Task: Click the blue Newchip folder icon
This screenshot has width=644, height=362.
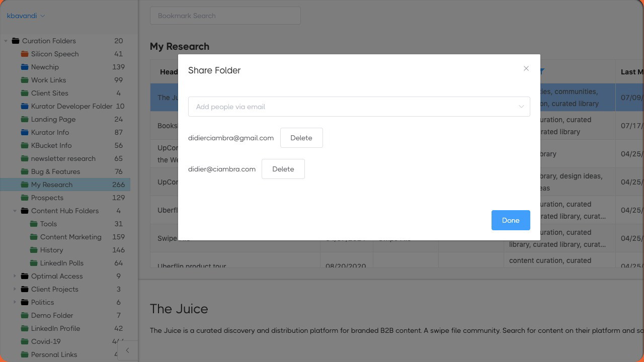Action: point(25,67)
